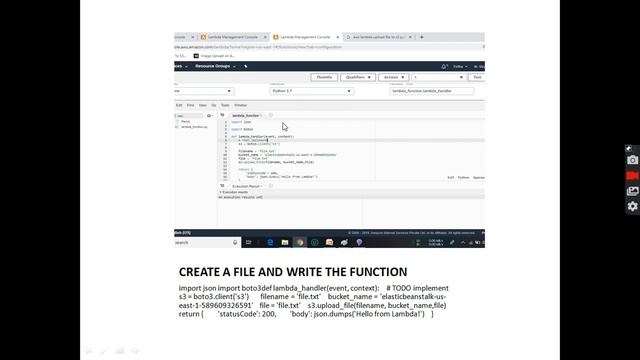
Task: Click the AWS notifications bell icon
Action: [444, 66]
